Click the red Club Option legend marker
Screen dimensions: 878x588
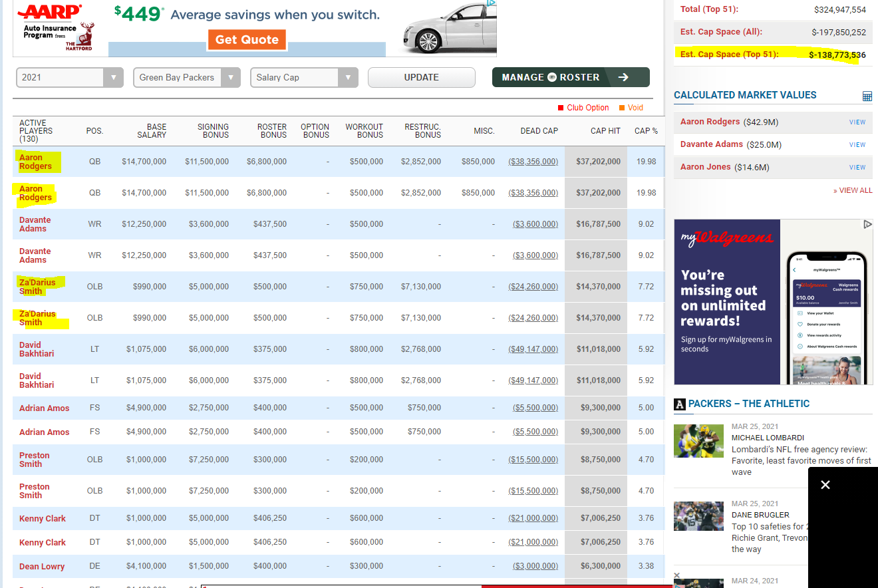(561, 108)
